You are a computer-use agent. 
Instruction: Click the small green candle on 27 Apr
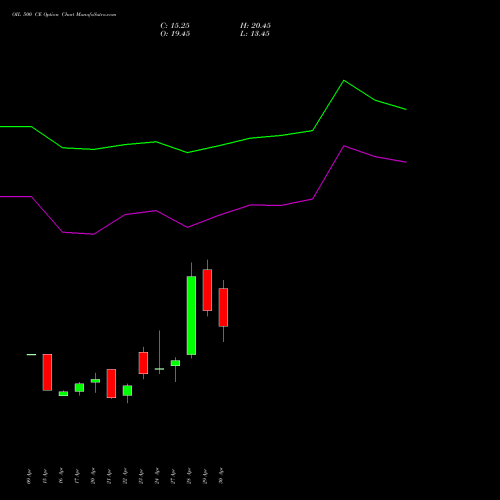(x=175, y=363)
